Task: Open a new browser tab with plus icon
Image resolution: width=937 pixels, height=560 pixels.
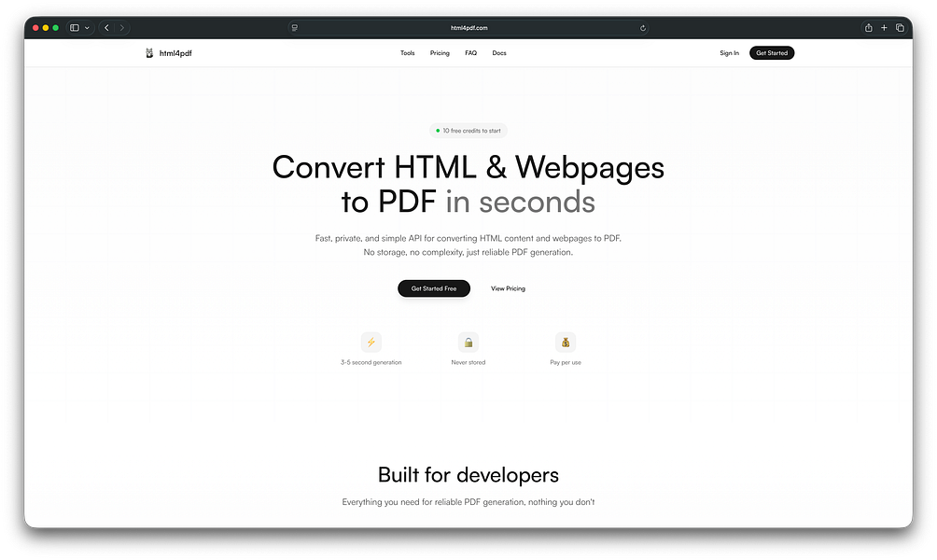Action: pyautogui.click(x=884, y=27)
